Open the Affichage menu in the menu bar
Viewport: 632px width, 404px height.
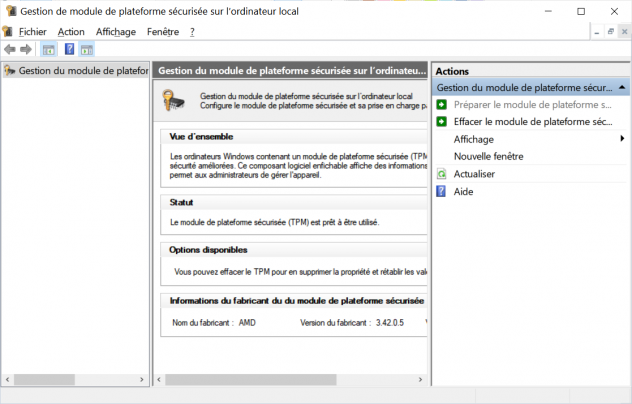point(115,32)
